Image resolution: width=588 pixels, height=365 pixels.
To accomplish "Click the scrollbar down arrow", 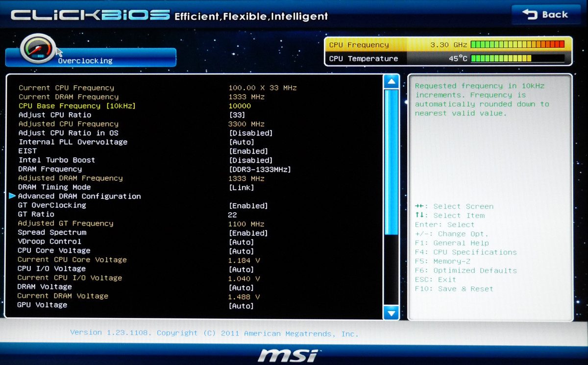I will click(391, 312).
